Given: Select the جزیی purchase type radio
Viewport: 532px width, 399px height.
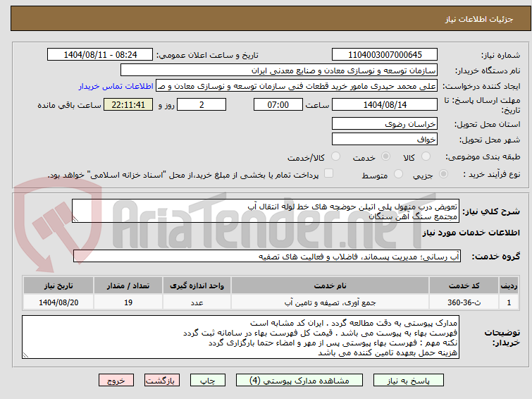Looking at the screenshot, I should [443, 174].
